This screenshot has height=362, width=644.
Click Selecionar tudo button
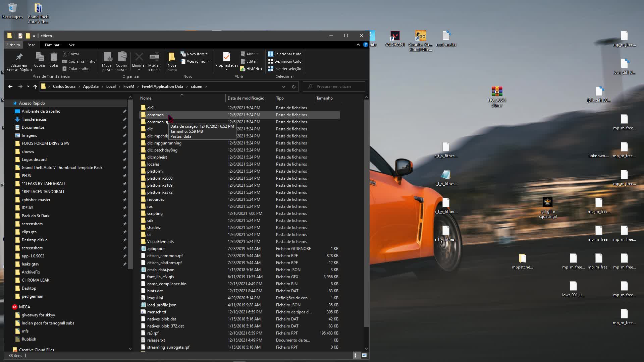[284, 54]
